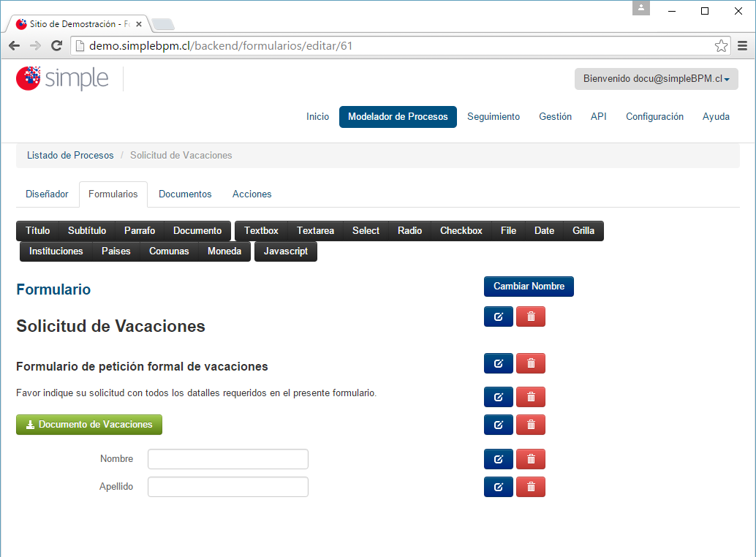The width and height of the screenshot is (756, 557).
Task: Add a Comunas field
Action: pos(169,251)
